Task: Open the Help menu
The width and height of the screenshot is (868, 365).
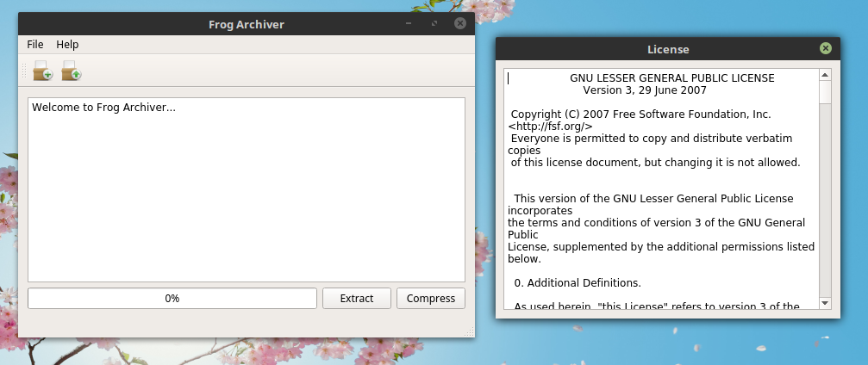Action: [x=67, y=44]
